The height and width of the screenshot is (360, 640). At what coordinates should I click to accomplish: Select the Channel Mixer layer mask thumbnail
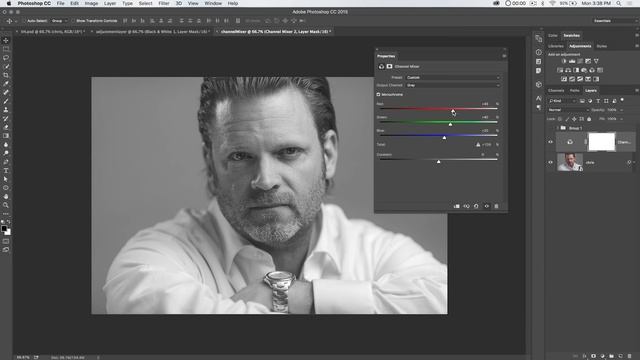pos(602,142)
